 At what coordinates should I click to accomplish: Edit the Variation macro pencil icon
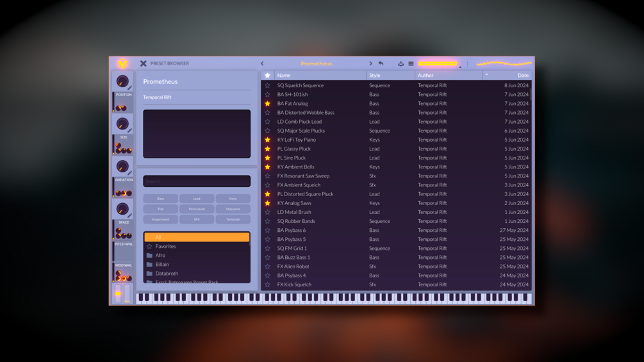click(130, 173)
